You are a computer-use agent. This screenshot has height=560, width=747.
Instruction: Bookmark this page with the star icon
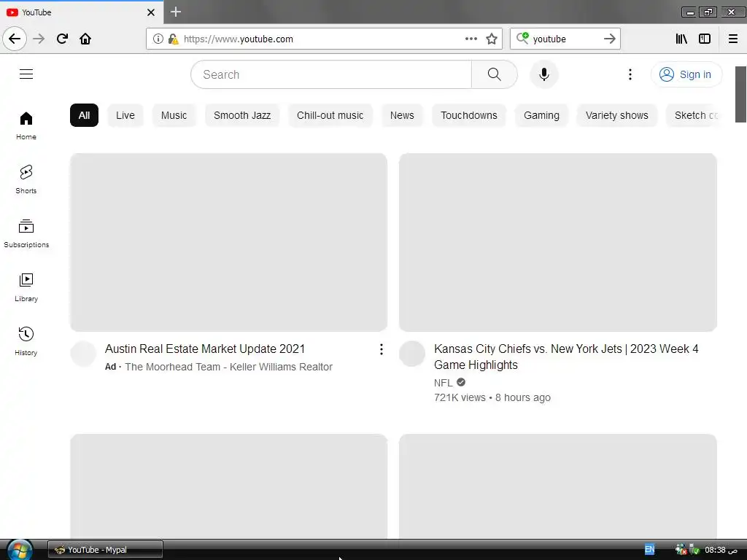pyautogui.click(x=492, y=39)
